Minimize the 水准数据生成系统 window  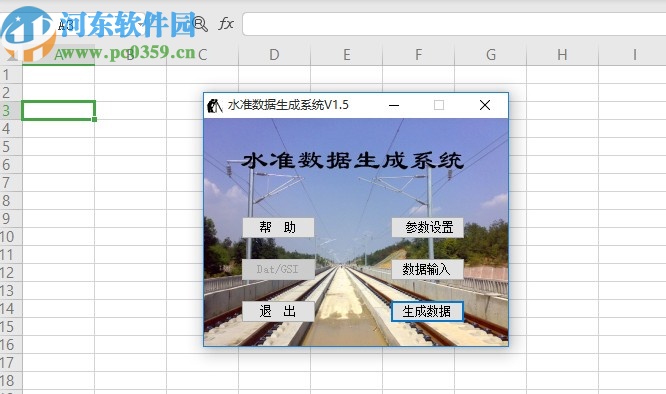point(394,105)
